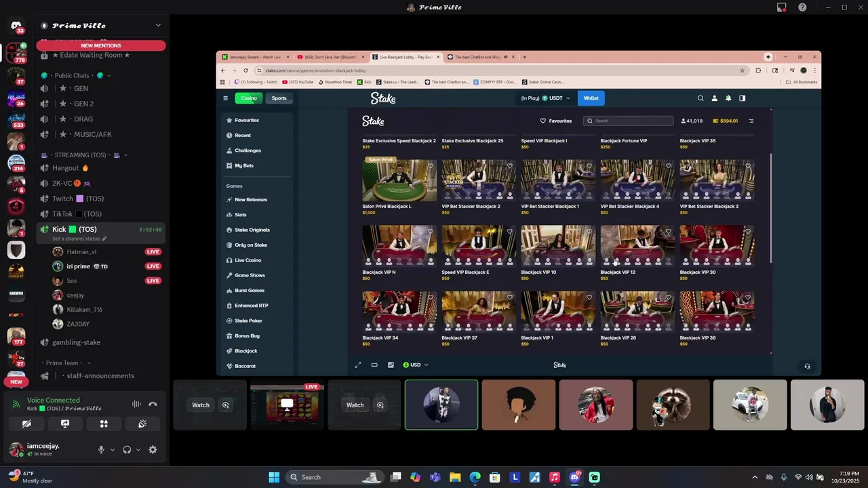Viewport: 868px width, 488px height.
Task: Collapse the Prime Team category
Action: coord(66,363)
